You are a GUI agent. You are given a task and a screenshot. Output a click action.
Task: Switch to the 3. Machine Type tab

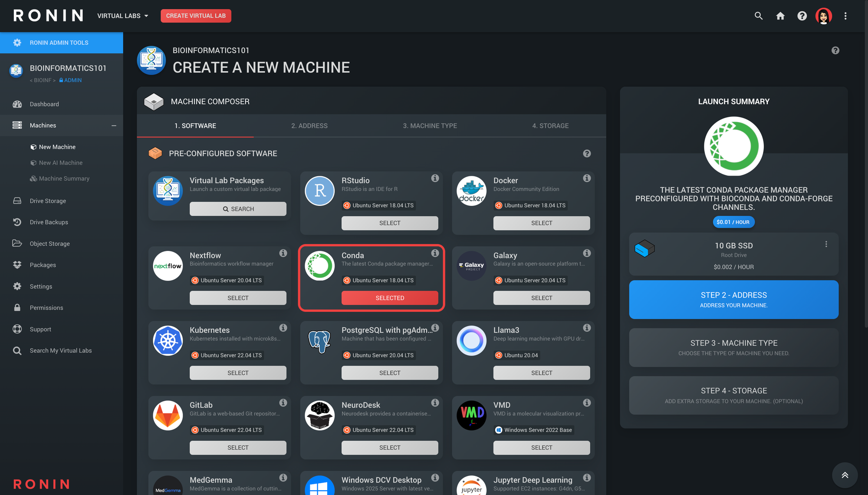coord(430,126)
